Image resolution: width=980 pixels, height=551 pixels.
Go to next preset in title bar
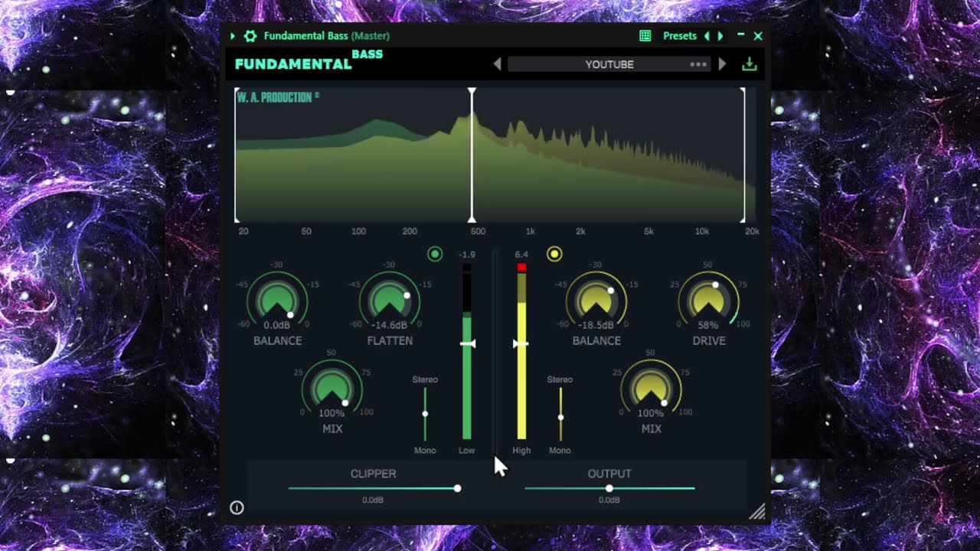click(x=720, y=36)
